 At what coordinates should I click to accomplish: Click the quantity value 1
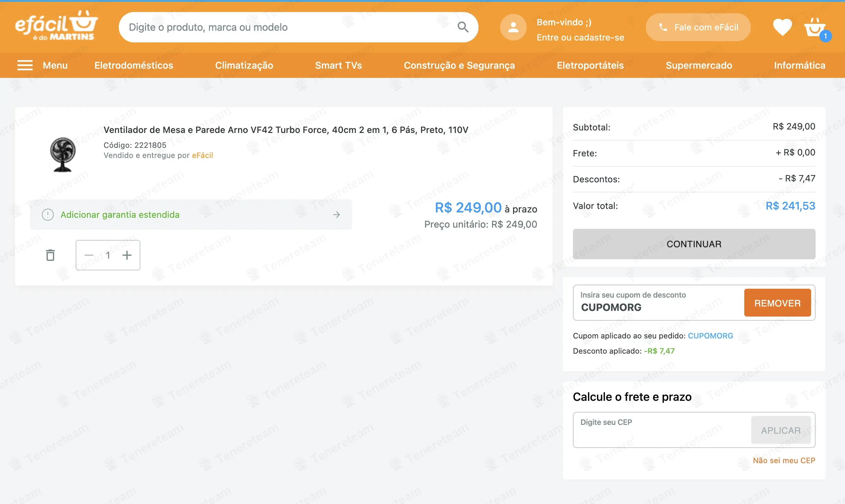108,255
